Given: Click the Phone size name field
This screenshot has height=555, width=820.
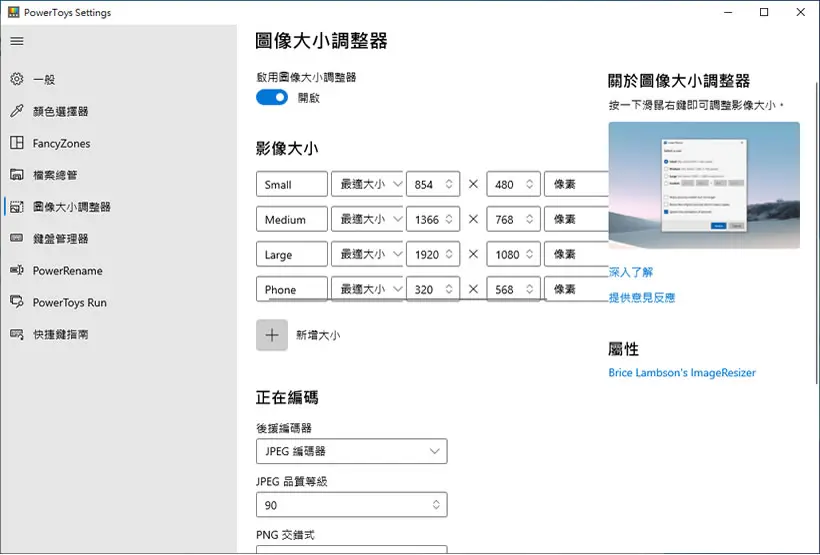Looking at the screenshot, I should pos(292,289).
